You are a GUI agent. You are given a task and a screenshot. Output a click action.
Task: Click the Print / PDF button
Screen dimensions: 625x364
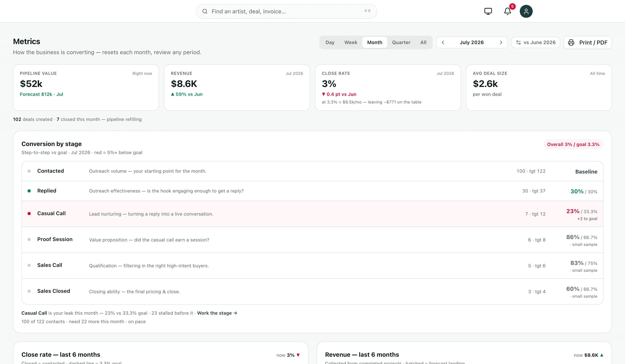click(588, 43)
